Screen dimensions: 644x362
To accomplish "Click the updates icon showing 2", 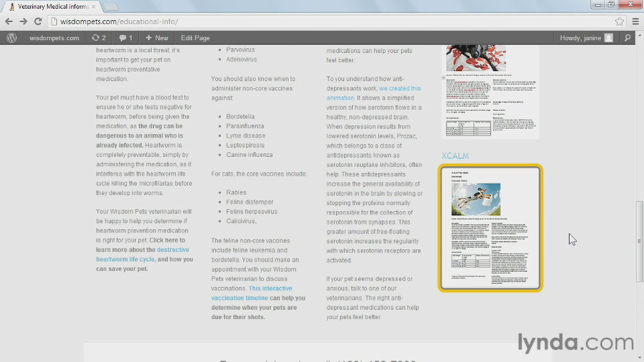I will (99, 38).
